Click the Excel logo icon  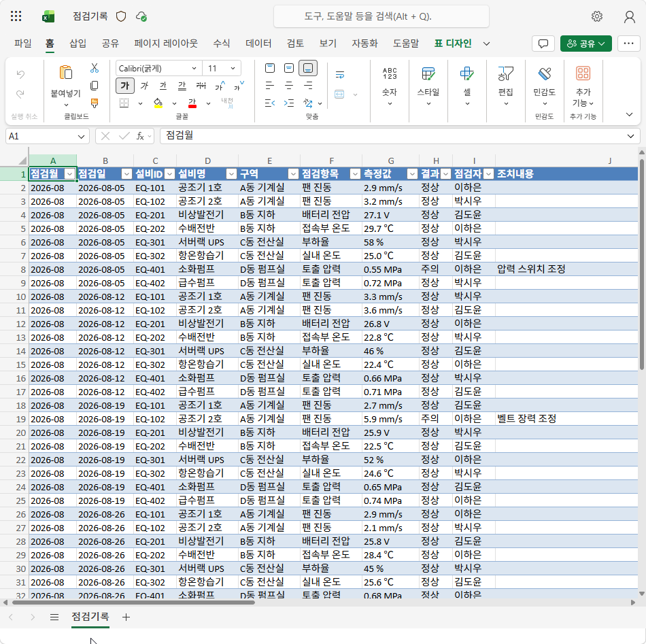click(x=48, y=16)
